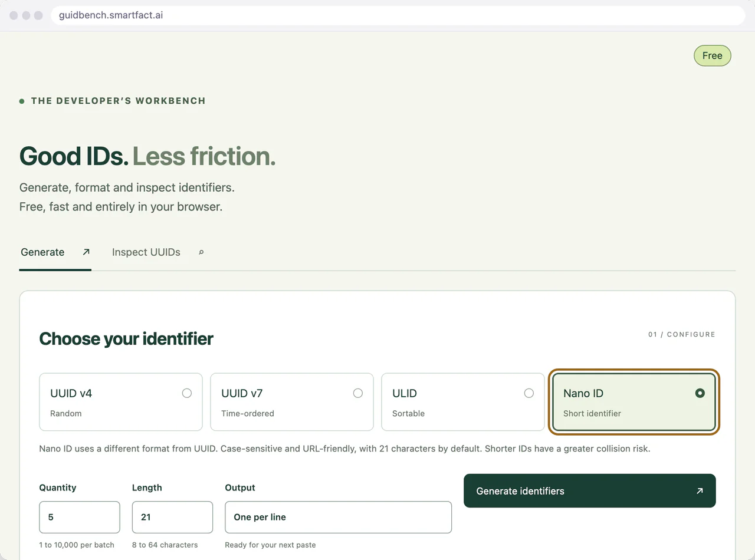Switch to the Generate tab
This screenshot has height=560, width=755.
[55, 252]
